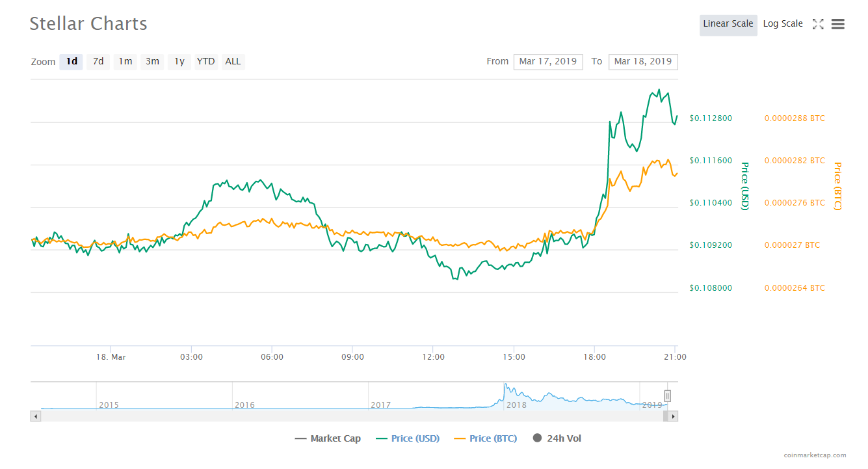The width and height of the screenshot is (868, 469).
Task: Select the 3m zoom range
Action: (152, 61)
